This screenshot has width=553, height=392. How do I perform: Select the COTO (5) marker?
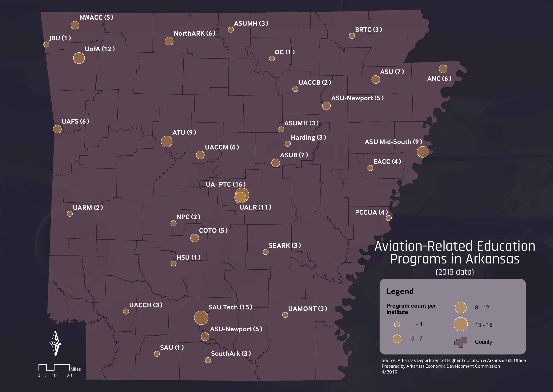194,238
